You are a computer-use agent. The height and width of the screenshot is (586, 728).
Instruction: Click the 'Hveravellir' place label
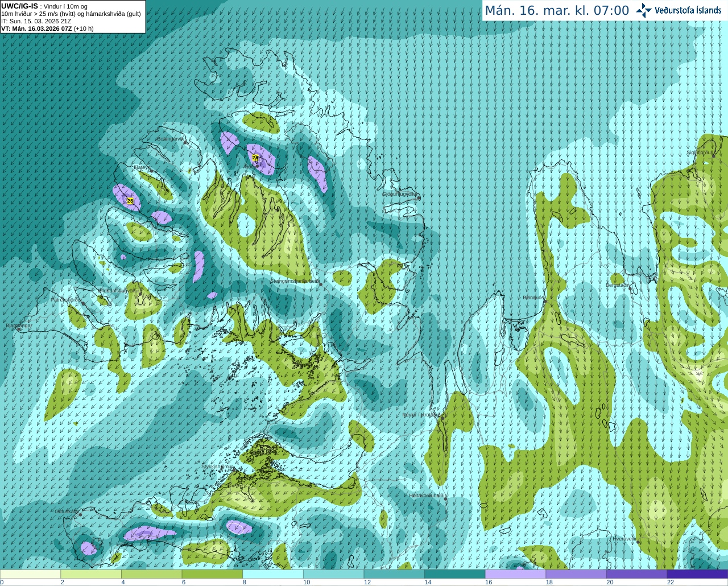(624, 538)
